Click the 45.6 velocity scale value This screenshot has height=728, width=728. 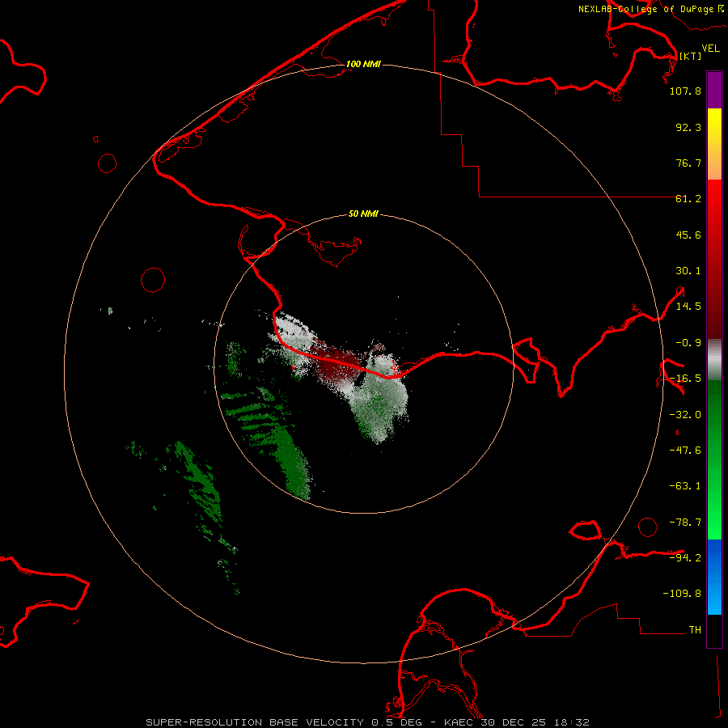click(688, 235)
